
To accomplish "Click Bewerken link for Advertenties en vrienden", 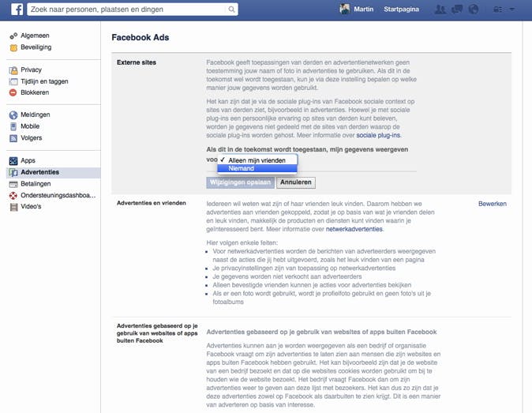I will (493, 204).
